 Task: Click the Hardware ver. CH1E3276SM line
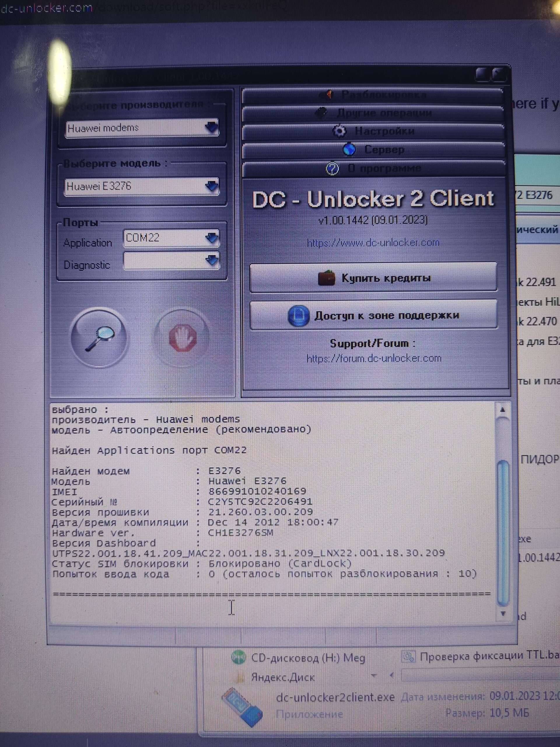162,533
